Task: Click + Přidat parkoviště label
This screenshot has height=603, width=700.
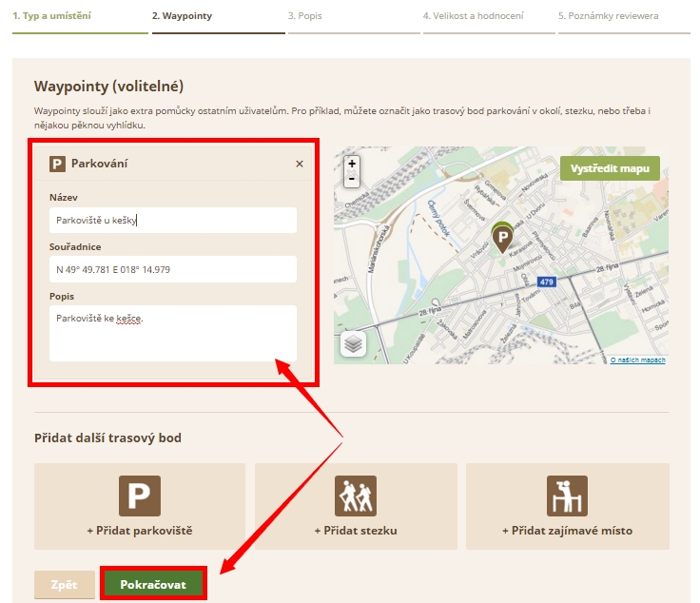Action: tap(140, 531)
